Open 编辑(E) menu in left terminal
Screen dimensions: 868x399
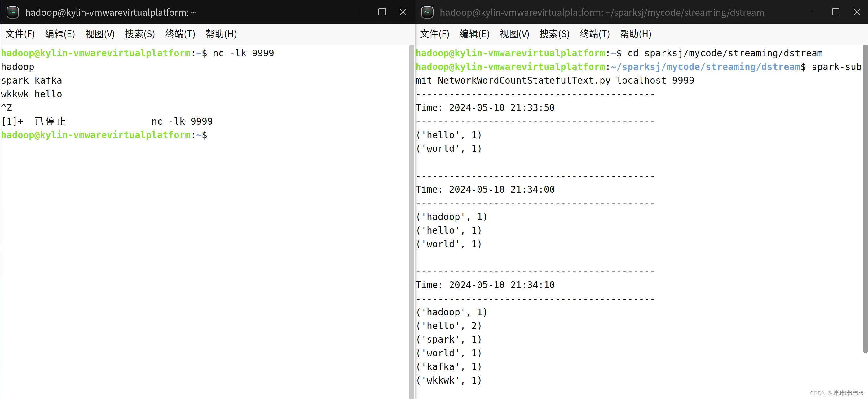point(60,34)
